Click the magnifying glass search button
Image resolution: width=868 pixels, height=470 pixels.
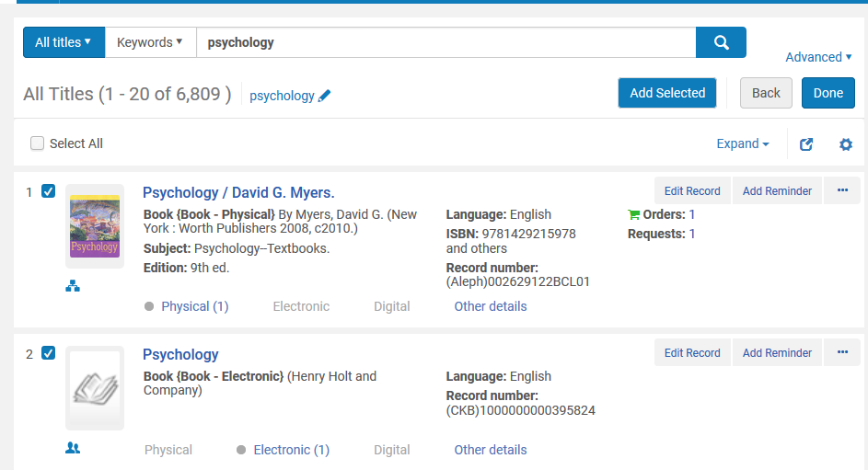(x=721, y=42)
